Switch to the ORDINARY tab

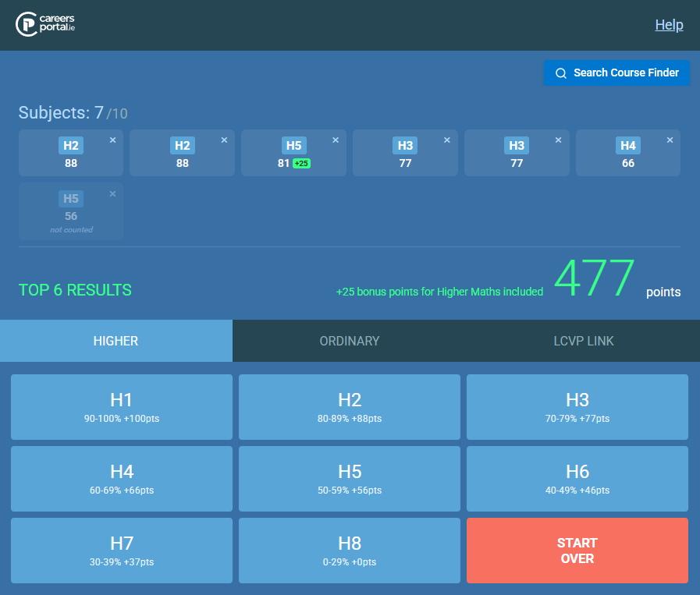[x=349, y=341]
